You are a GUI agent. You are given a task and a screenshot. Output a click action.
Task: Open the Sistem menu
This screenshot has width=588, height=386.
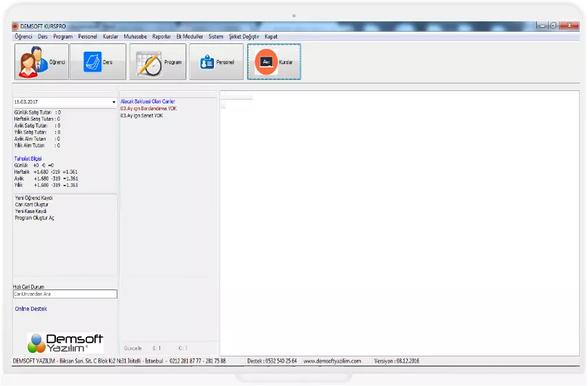(x=216, y=37)
